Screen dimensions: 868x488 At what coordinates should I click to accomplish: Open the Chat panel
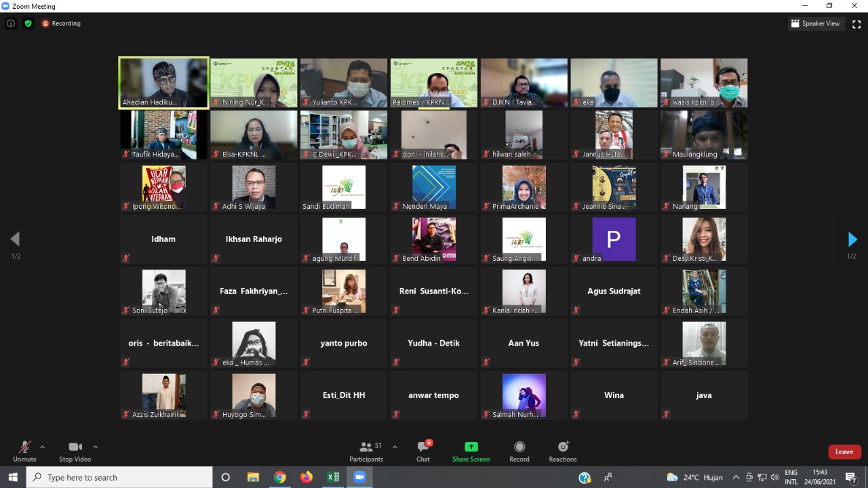(x=423, y=450)
